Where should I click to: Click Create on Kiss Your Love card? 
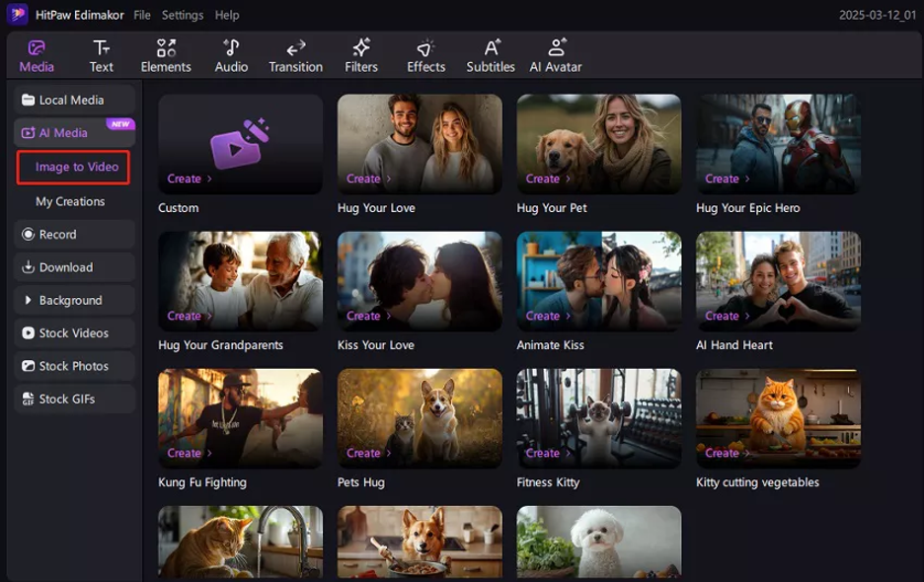(368, 316)
